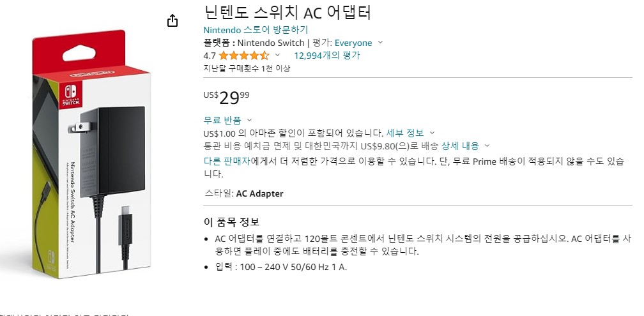Open the 세부 정보 link
Viewport: 644px width, 316px height.
[x=405, y=133]
